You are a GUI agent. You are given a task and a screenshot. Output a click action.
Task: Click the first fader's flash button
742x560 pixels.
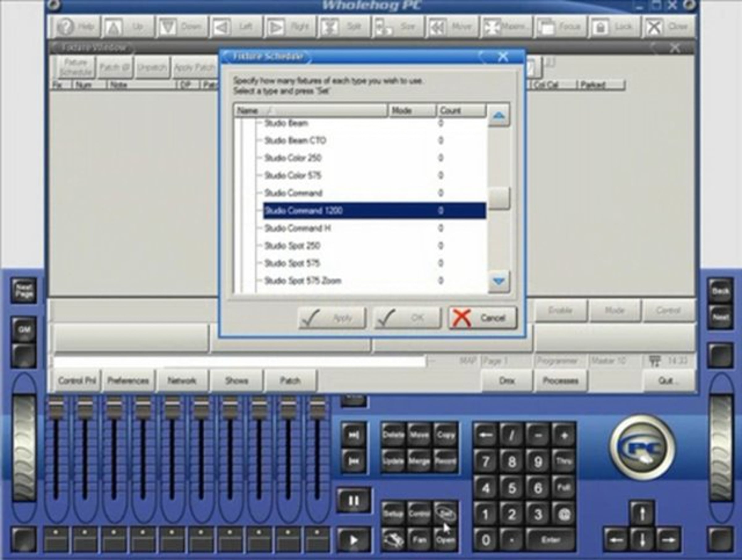(56, 539)
